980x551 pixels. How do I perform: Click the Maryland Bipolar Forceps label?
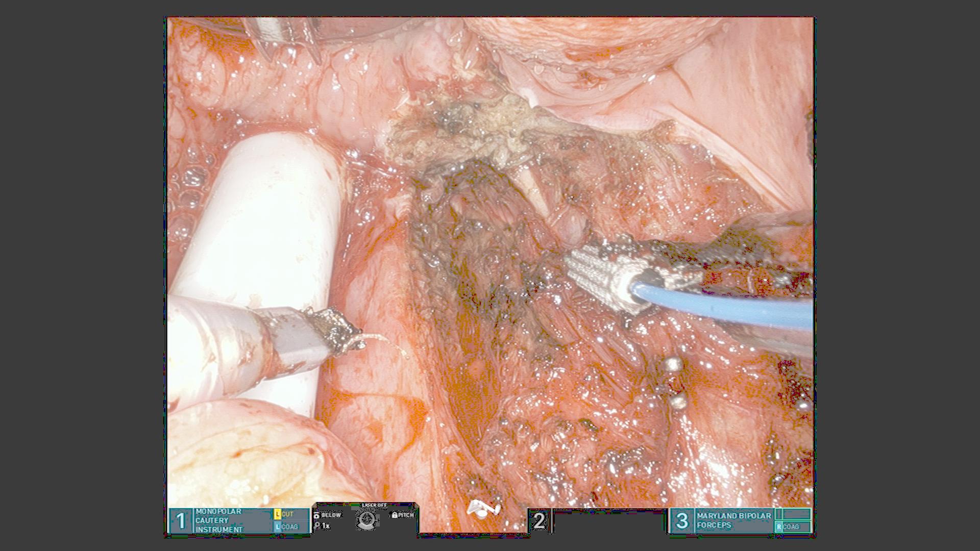point(734,520)
